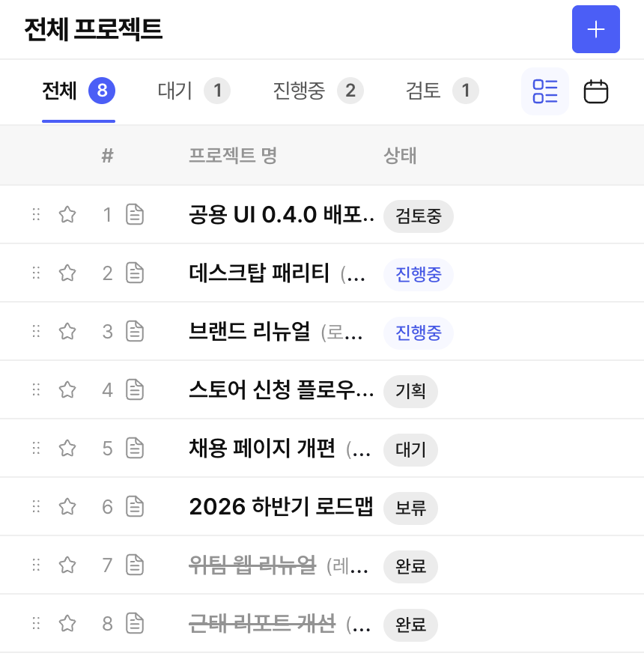The width and height of the screenshot is (644, 668).
Task: Open the 기획 status badge
Action: tap(410, 391)
